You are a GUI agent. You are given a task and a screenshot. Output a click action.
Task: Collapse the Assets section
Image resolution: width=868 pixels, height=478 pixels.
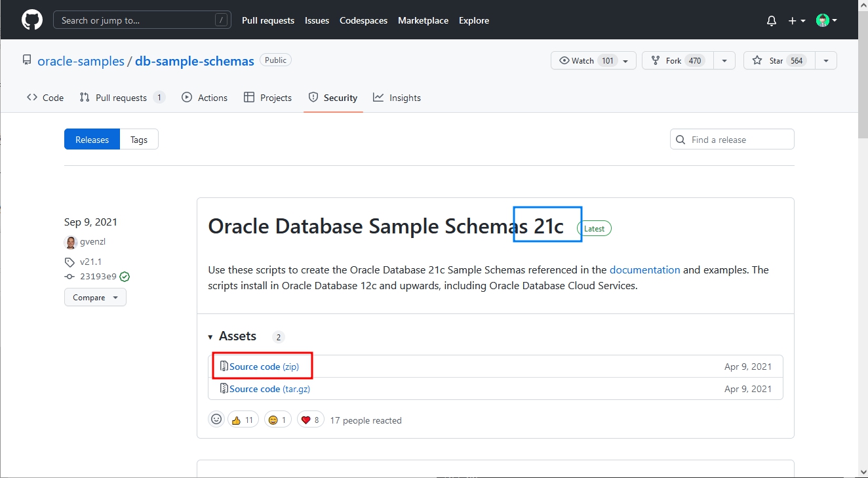232,336
